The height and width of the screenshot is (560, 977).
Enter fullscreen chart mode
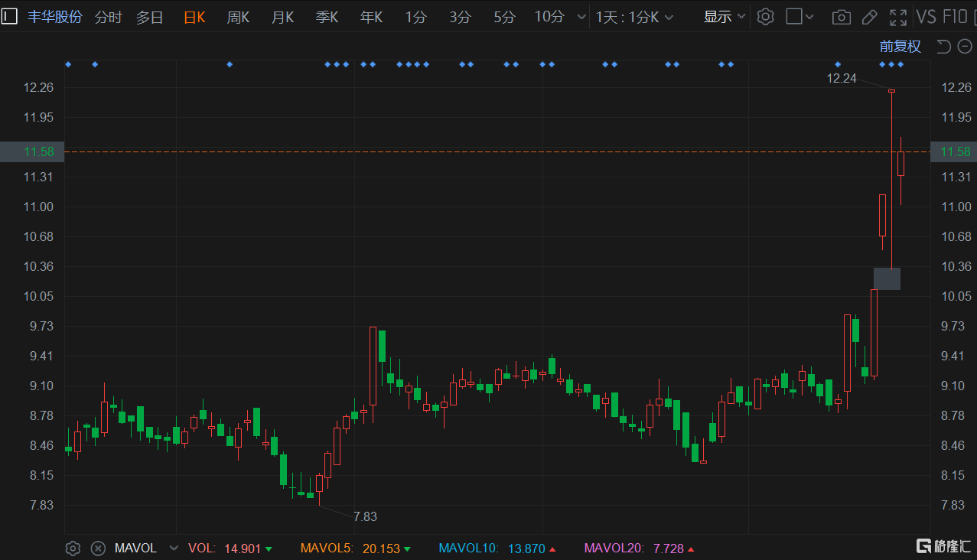tap(897, 17)
